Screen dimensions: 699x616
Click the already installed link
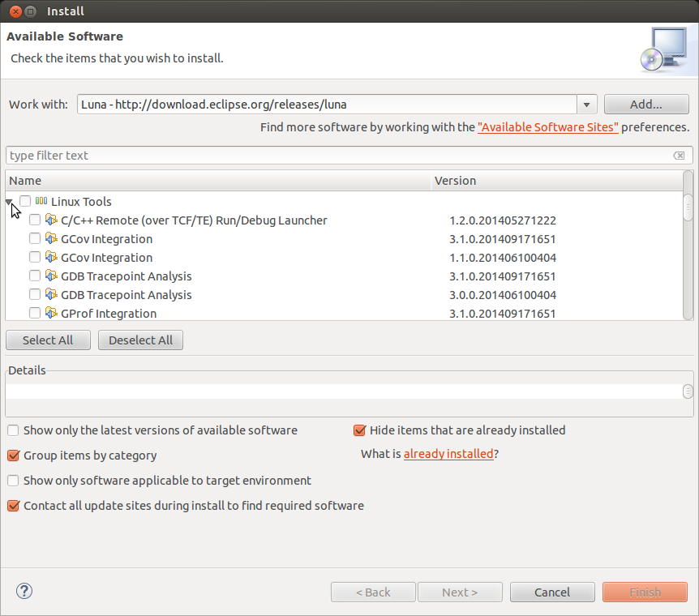pos(448,454)
